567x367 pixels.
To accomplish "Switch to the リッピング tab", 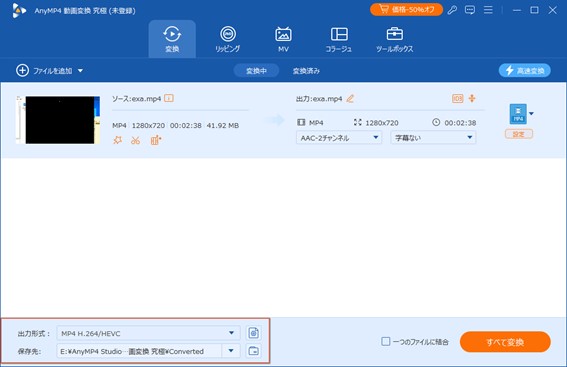I will pos(228,39).
